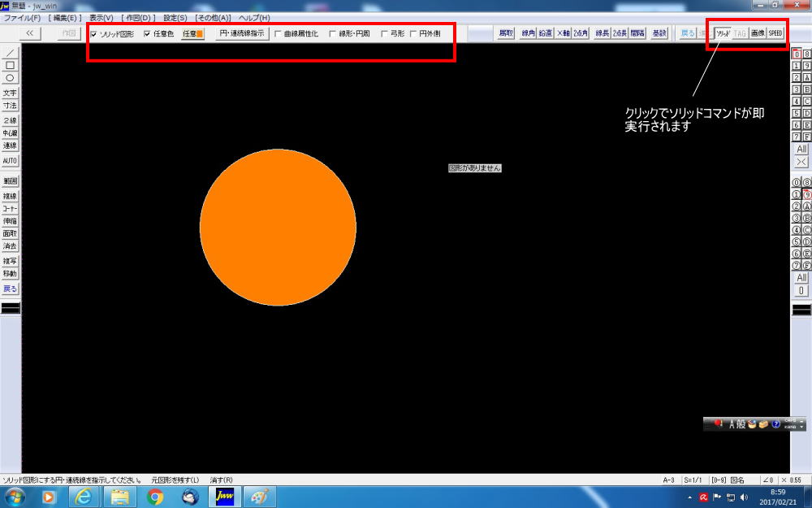This screenshot has height=508, width=812.
Task: Select the 2線 double-line tool
Action: pos(10,120)
